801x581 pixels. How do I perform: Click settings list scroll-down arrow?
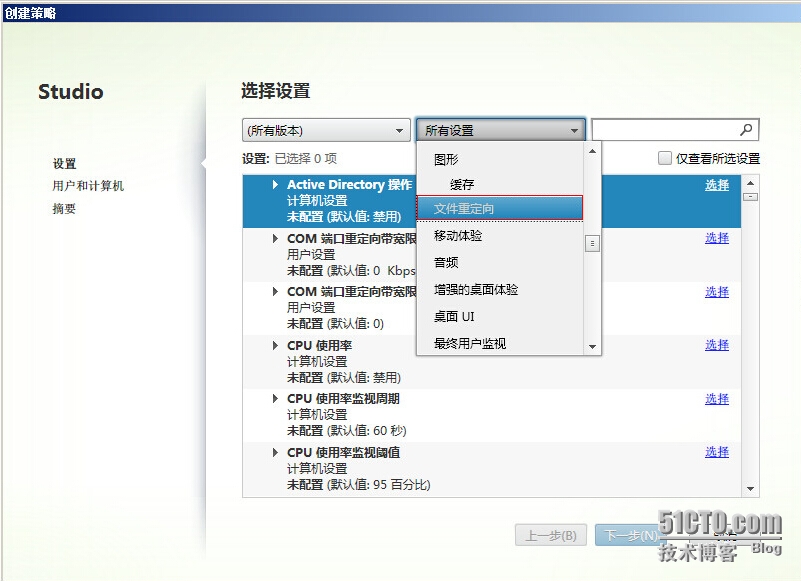(x=750, y=489)
